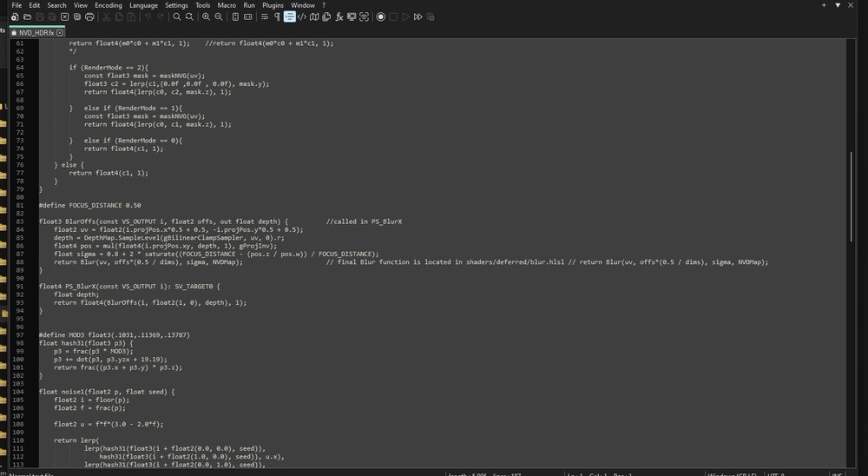Open the Tools menu
Screen dimensions: 868x476
point(202,5)
